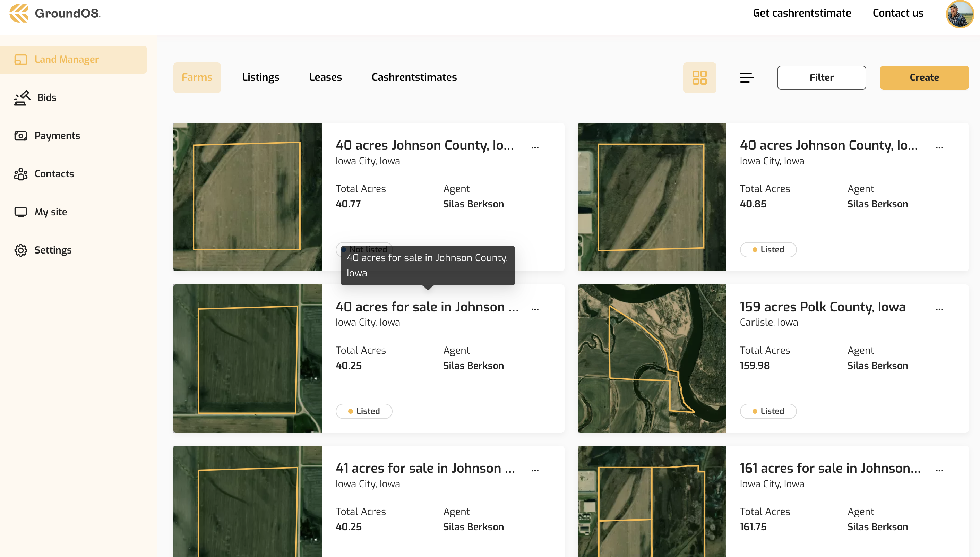Open '159 acres Polk County, Iowa' title
980x557 pixels.
(x=823, y=307)
